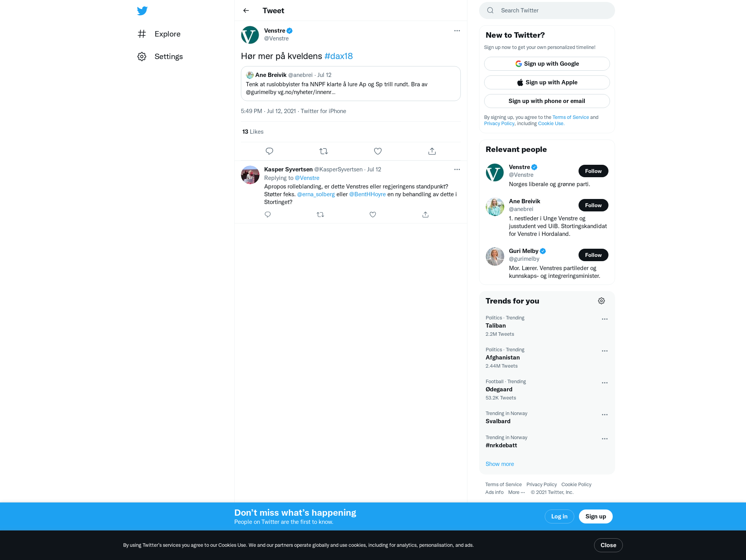Retweet the Venstre tweet
Image resolution: width=746 pixels, height=560 pixels.
(324, 151)
